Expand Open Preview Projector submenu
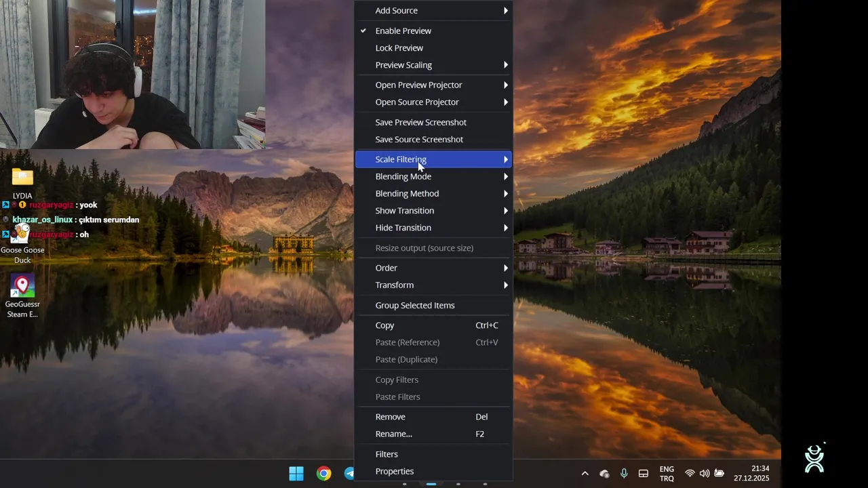The image size is (868, 488). 434,85
